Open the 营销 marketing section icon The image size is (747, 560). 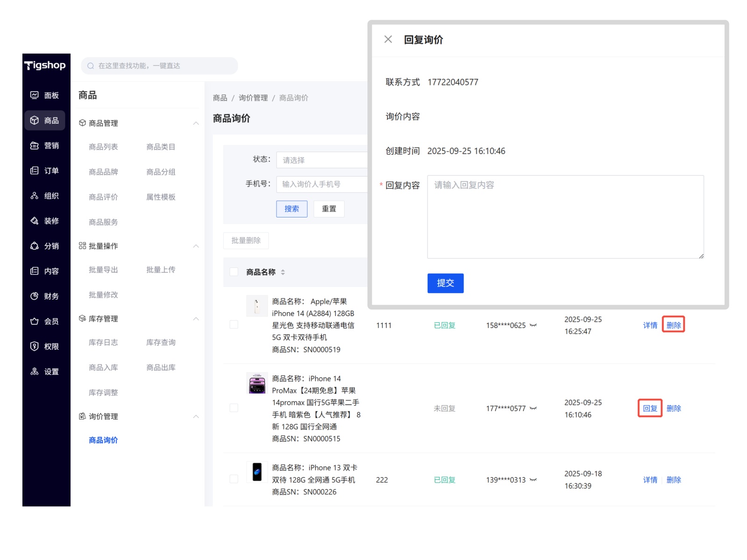(35, 146)
